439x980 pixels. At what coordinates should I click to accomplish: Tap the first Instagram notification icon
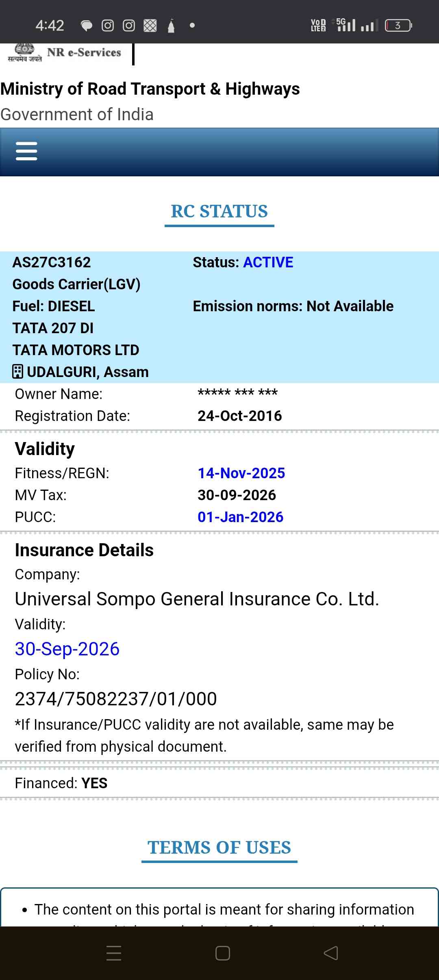108,26
